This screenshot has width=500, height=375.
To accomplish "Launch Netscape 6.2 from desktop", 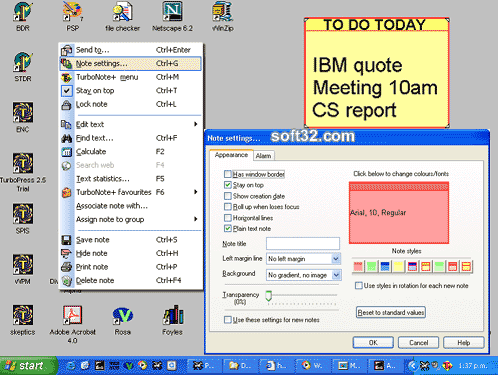I will pos(172,16).
